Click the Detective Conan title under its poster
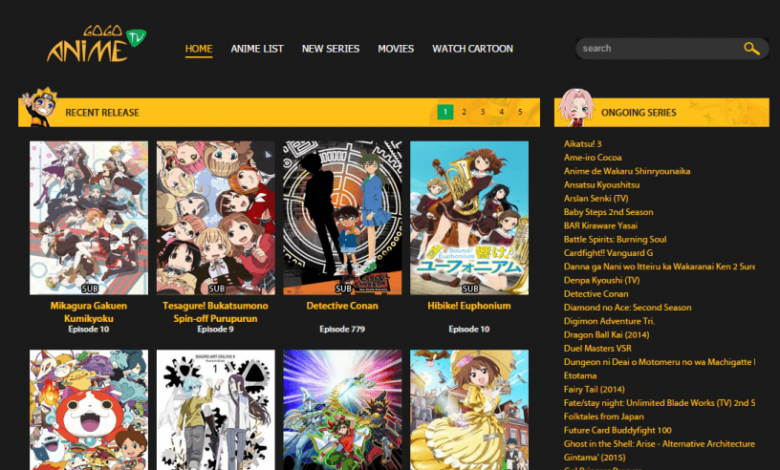 pyautogui.click(x=342, y=306)
